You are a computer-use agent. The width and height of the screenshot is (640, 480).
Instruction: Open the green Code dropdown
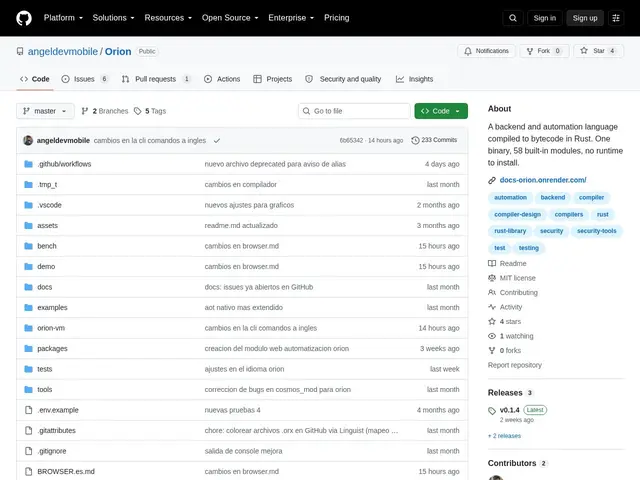(441, 111)
